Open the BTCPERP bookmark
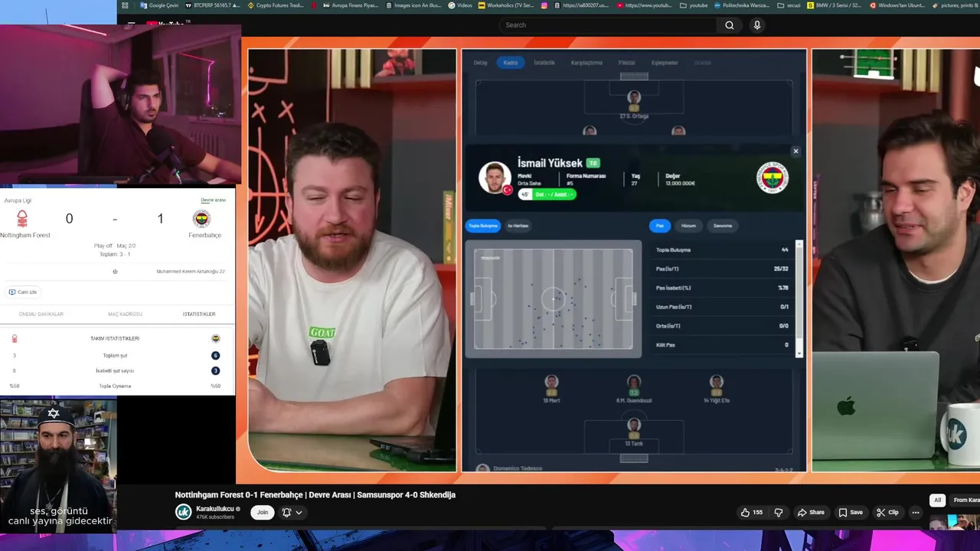 (x=212, y=5)
